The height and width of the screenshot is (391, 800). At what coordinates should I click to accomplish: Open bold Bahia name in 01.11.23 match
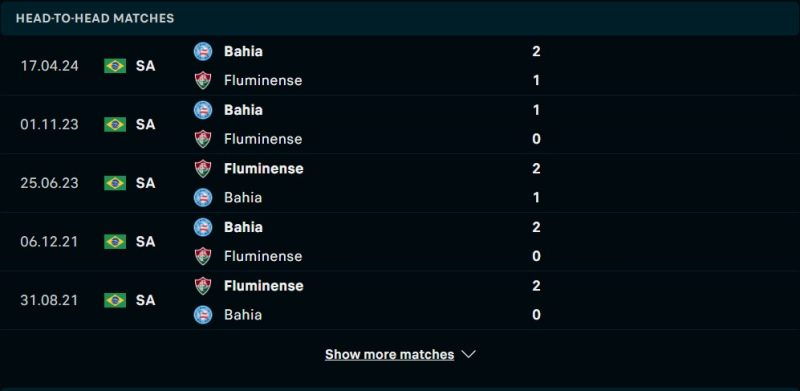pyautogui.click(x=243, y=110)
